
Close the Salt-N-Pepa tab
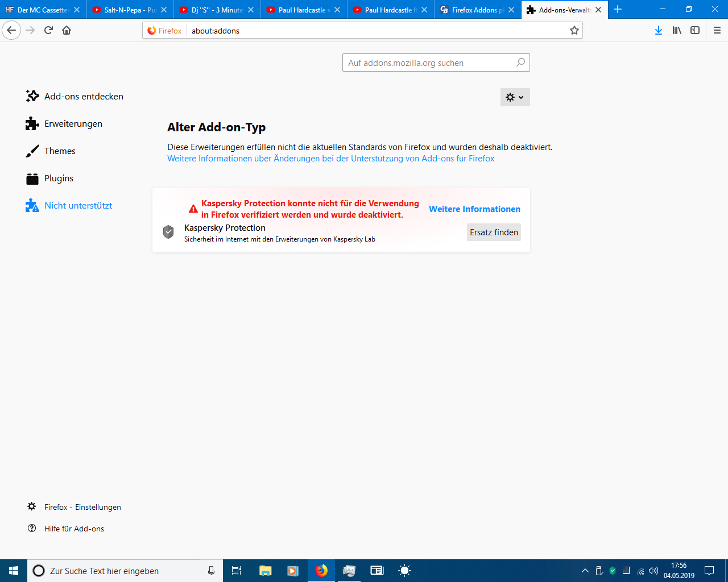pyautogui.click(x=164, y=10)
